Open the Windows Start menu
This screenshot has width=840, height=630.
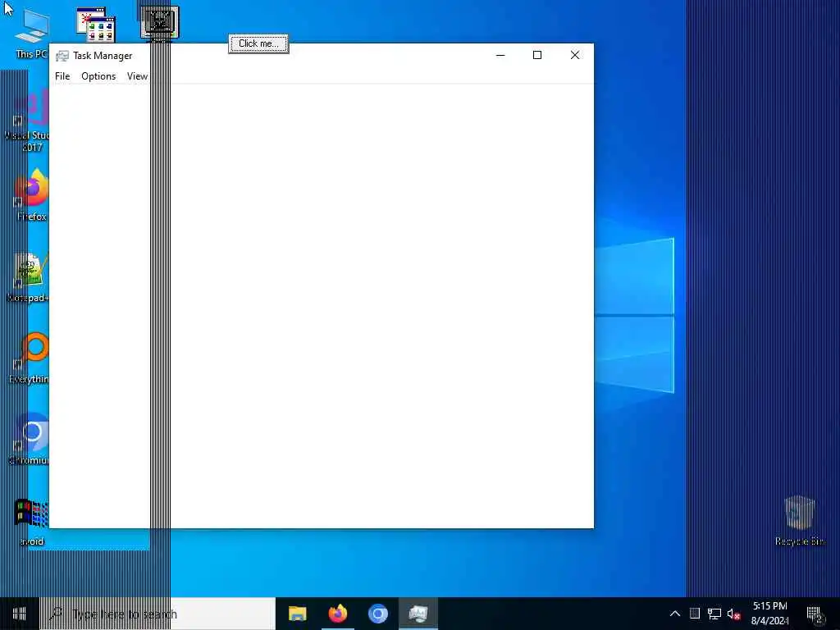[x=20, y=614]
